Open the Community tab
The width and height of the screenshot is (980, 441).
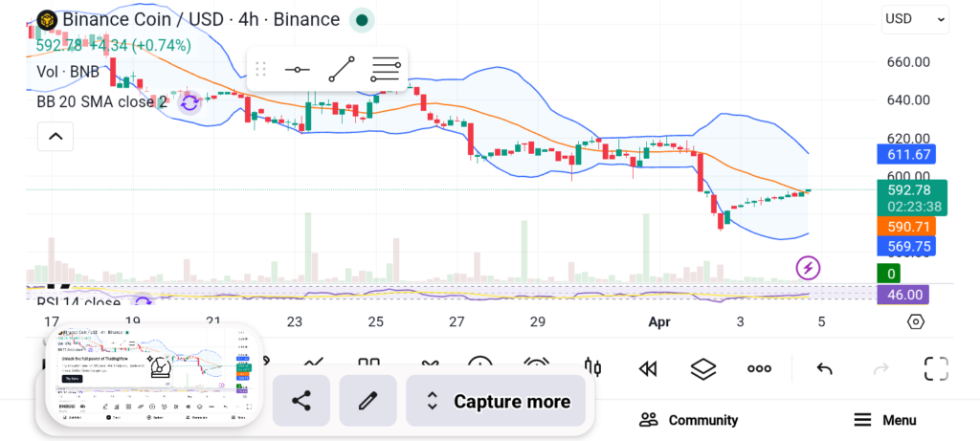pyautogui.click(x=689, y=420)
